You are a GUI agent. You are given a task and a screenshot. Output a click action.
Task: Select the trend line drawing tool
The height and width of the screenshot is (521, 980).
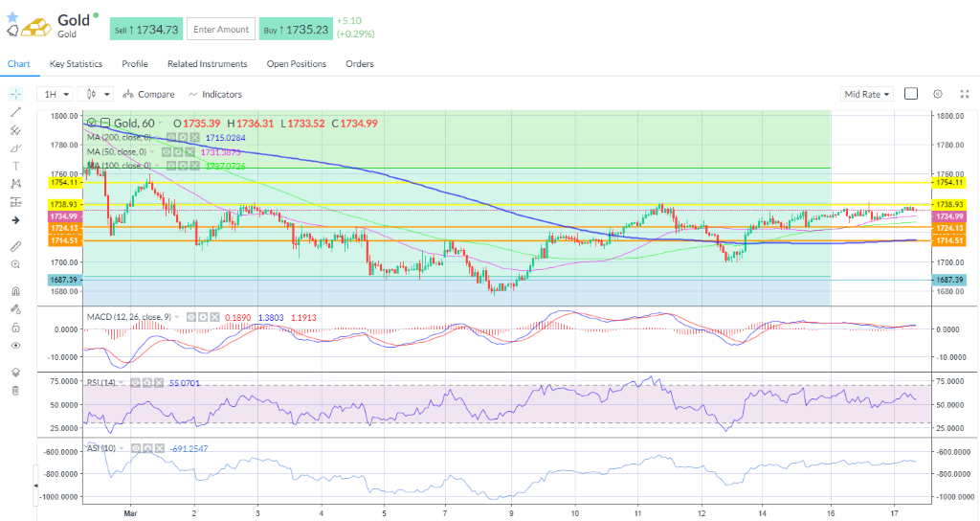(15, 112)
